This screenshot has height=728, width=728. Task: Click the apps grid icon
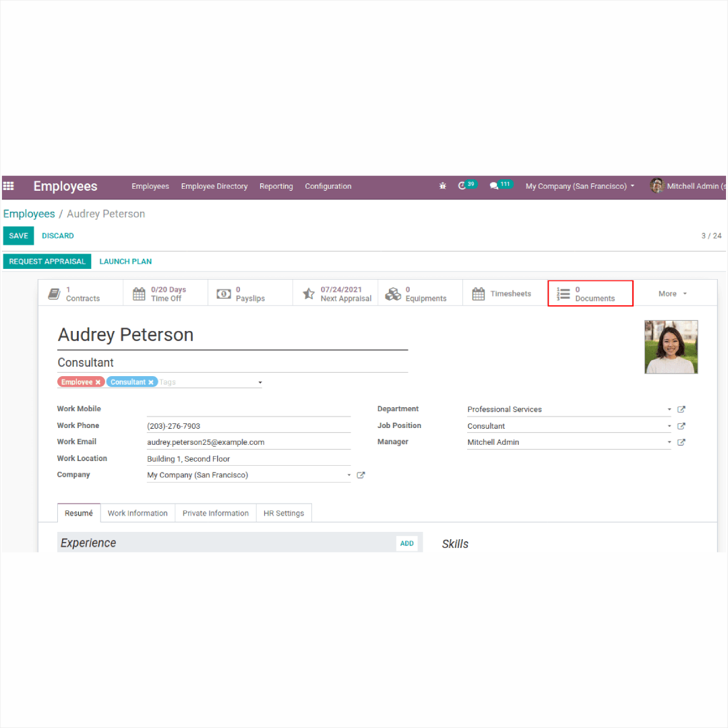tap(8, 185)
